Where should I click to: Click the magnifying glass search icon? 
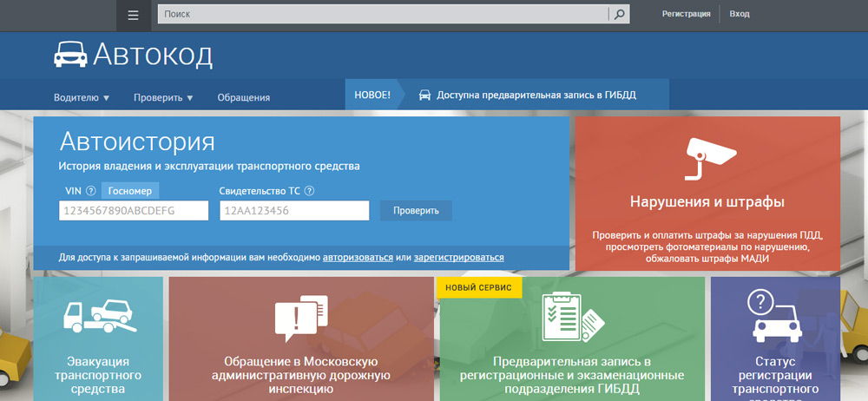tap(620, 15)
